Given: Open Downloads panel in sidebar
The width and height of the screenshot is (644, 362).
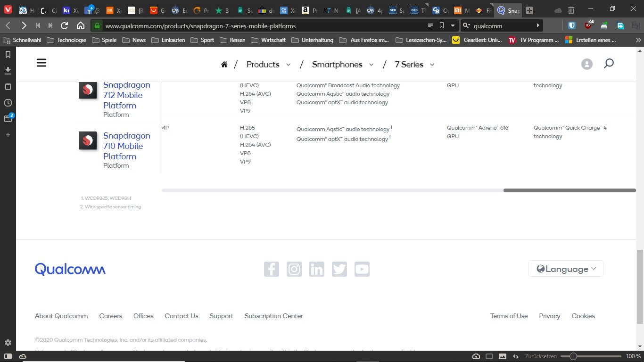Looking at the screenshot, I should point(8,71).
